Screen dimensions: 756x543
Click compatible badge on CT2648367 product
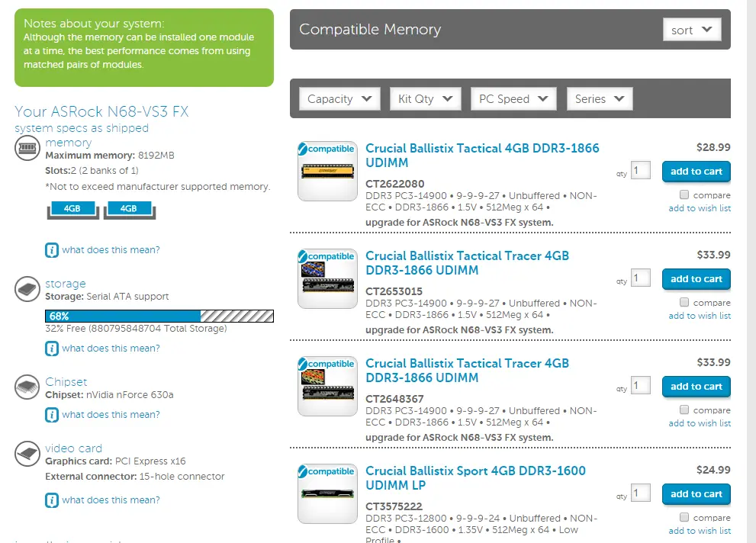pyautogui.click(x=327, y=364)
